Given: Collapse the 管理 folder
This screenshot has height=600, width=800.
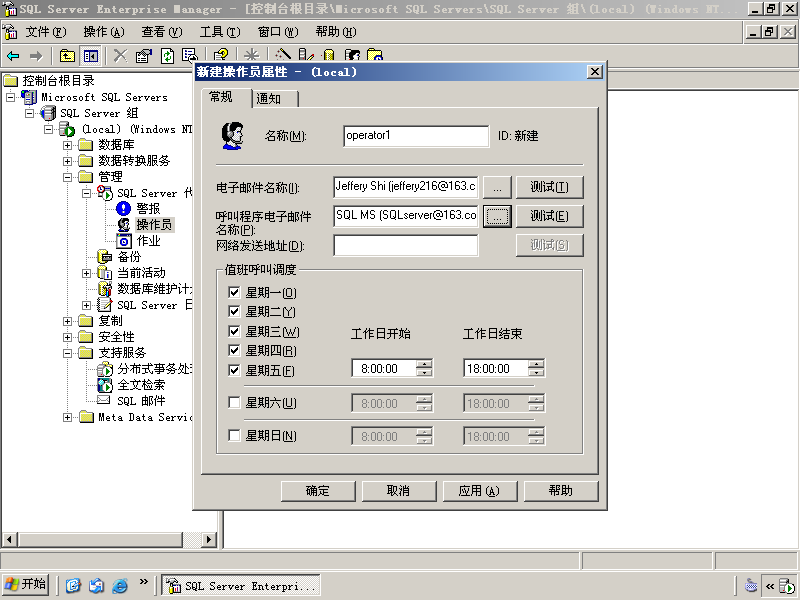Looking at the screenshot, I should click(x=67, y=177).
